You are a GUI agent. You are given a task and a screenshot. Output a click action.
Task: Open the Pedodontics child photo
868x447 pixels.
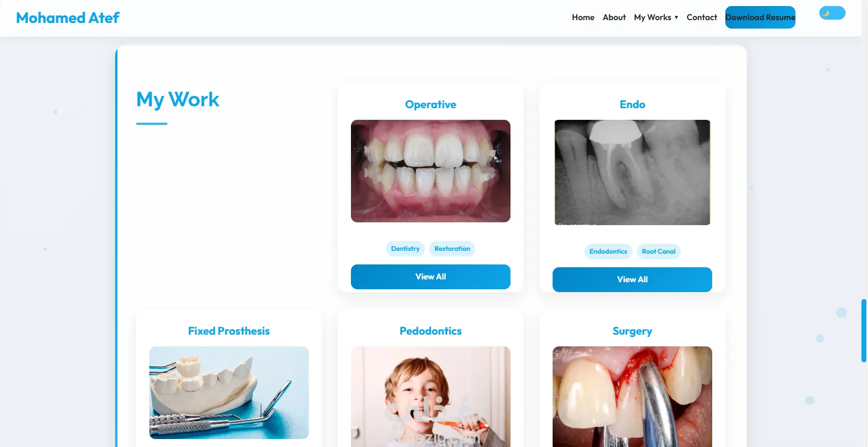point(430,396)
